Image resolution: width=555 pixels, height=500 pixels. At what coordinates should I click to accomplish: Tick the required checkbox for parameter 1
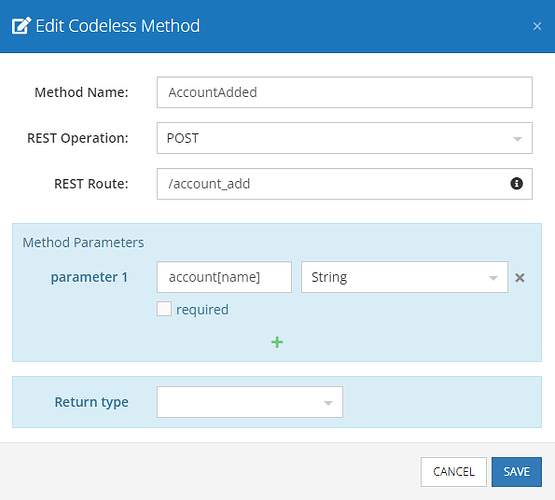tap(164, 309)
